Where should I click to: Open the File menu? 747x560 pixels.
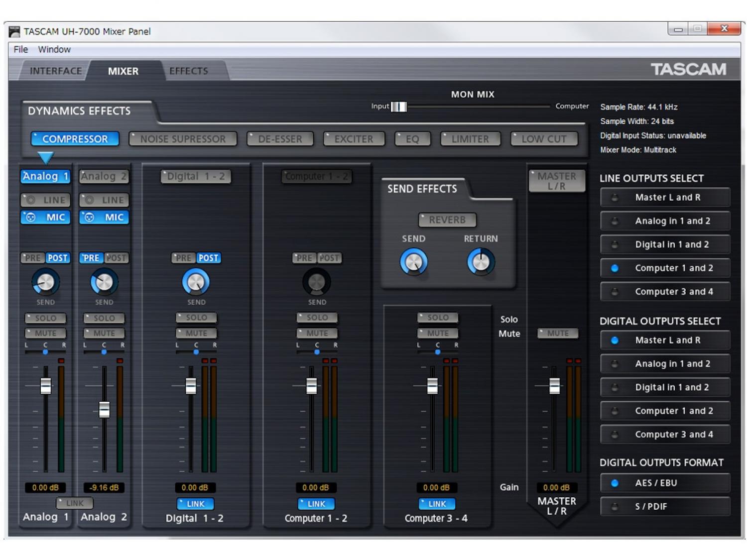point(20,49)
